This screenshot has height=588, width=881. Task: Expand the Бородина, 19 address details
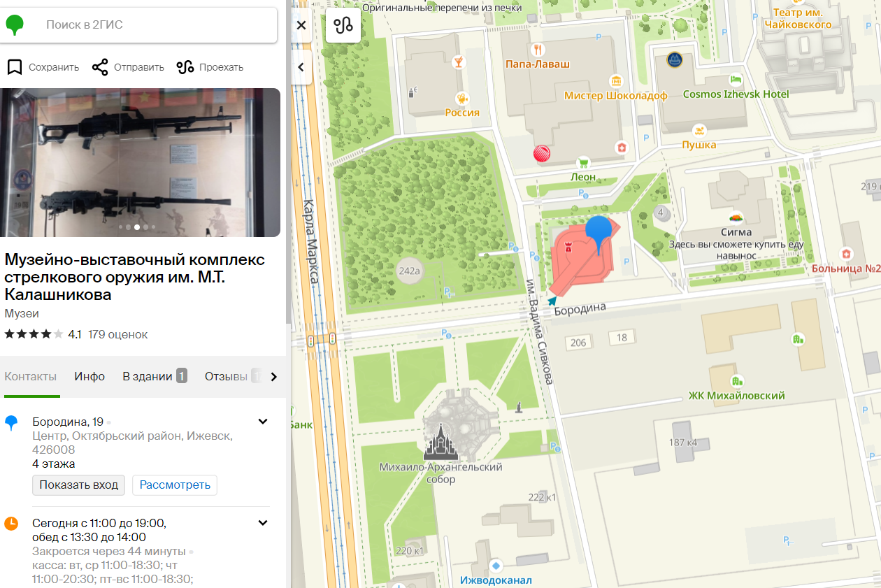[263, 422]
